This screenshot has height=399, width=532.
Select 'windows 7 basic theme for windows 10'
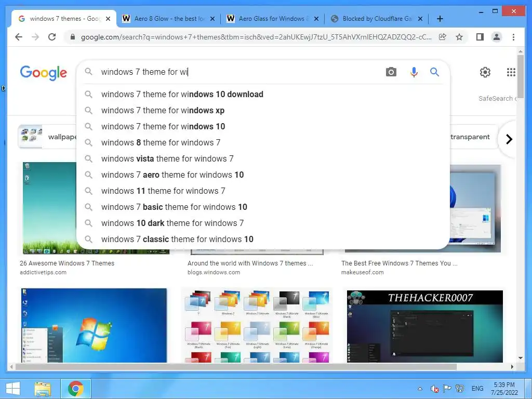(263, 207)
